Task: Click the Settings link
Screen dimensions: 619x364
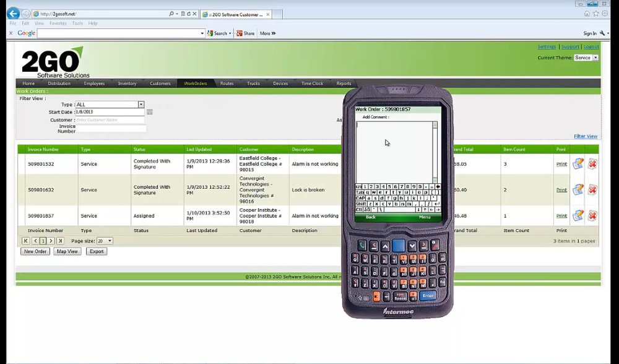Action: click(547, 46)
